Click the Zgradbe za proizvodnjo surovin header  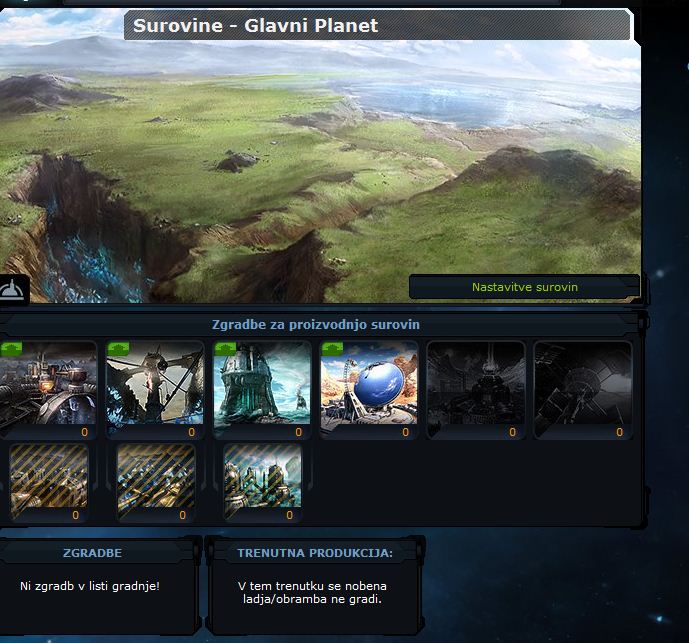click(x=316, y=325)
